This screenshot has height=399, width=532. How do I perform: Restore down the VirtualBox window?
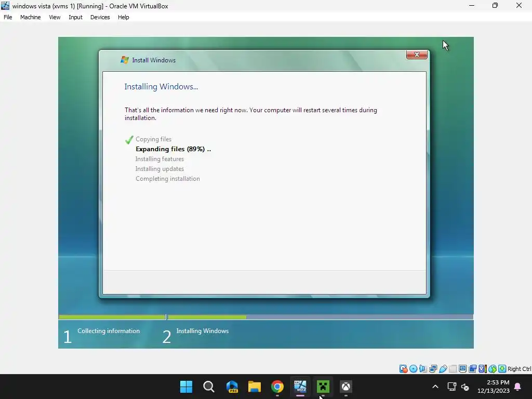point(495,6)
